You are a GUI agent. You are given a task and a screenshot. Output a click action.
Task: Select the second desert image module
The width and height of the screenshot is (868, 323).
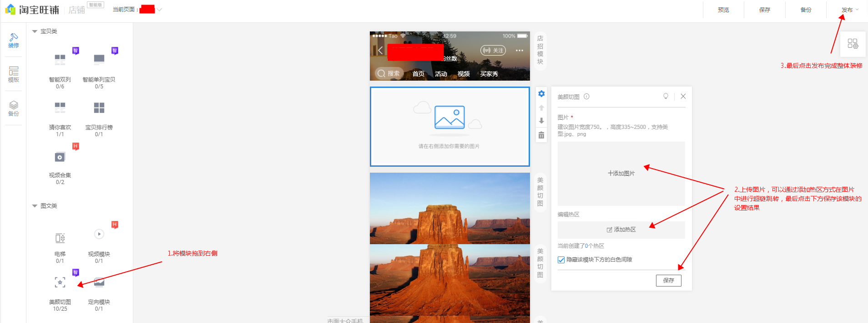450,280
